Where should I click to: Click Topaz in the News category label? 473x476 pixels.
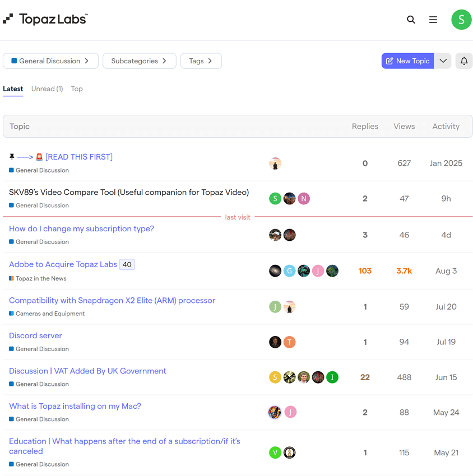point(38,278)
